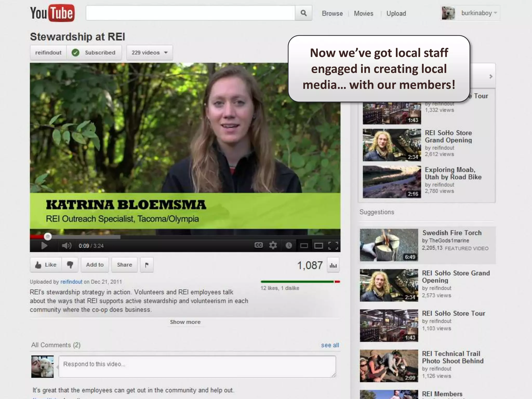Click the YouTube logo
This screenshot has height=399, width=532.
(52, 13)
